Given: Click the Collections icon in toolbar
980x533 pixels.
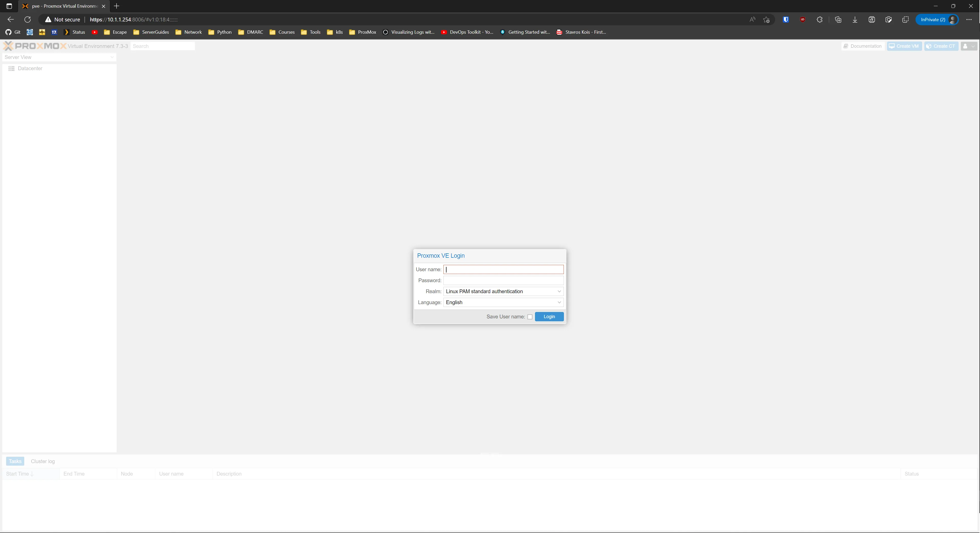Looking at the screenshot, I should pos(838,19).
